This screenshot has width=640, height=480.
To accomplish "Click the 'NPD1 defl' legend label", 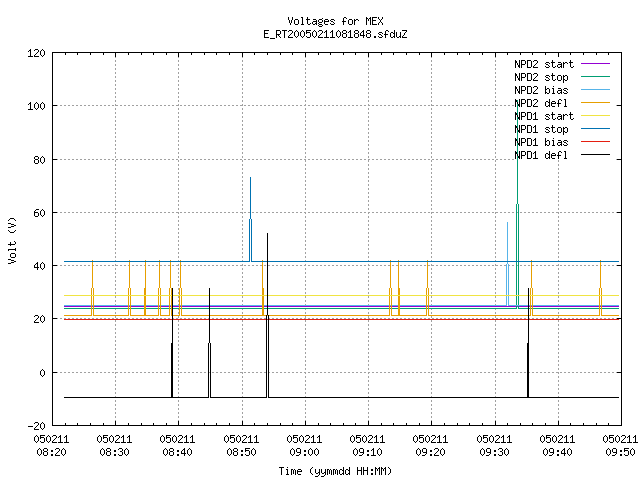I will pyautogui.click(x=541, y=156).
